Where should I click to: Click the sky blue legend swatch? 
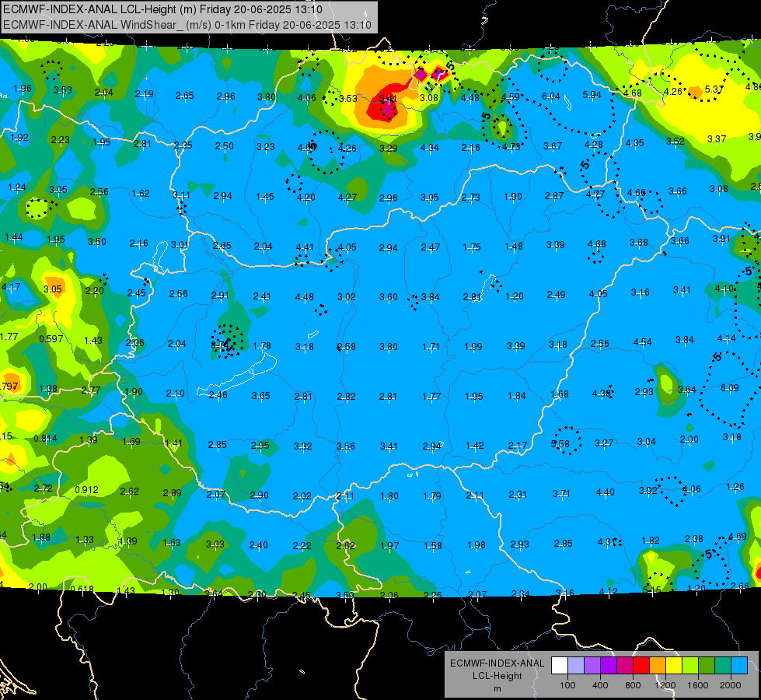coord(739,666)
